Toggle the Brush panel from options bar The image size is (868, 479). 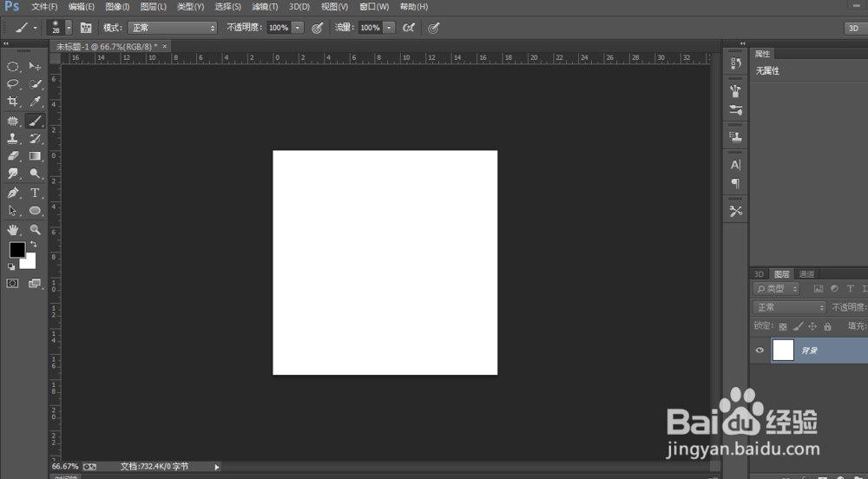[86, 28]
